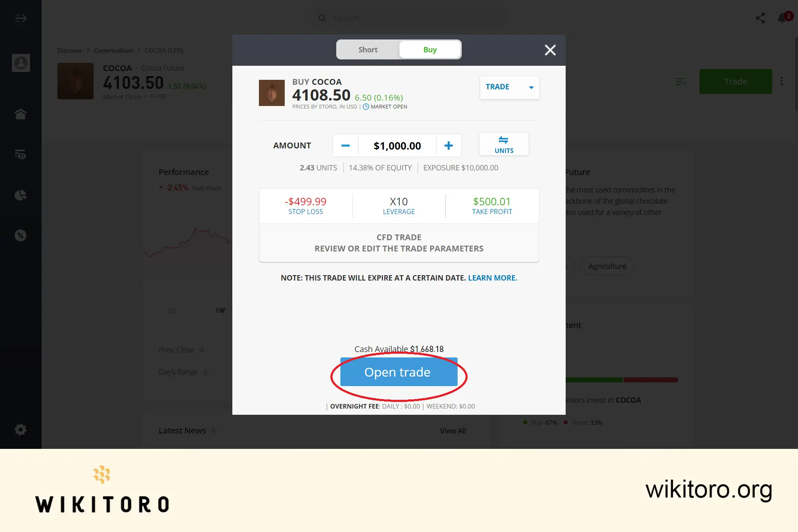The image size is (798, 532).
Task: Select the Buy trade direction tab
Action: (x=430, y=49)
